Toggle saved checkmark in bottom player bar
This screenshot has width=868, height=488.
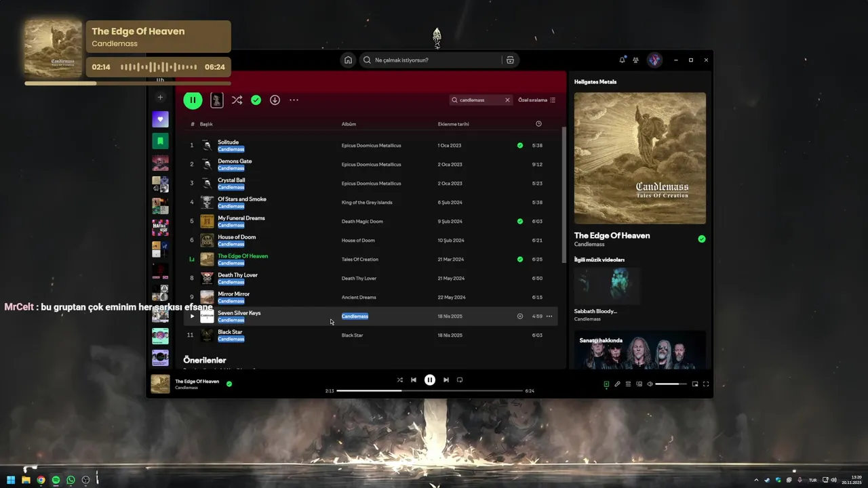click(229, 384)
